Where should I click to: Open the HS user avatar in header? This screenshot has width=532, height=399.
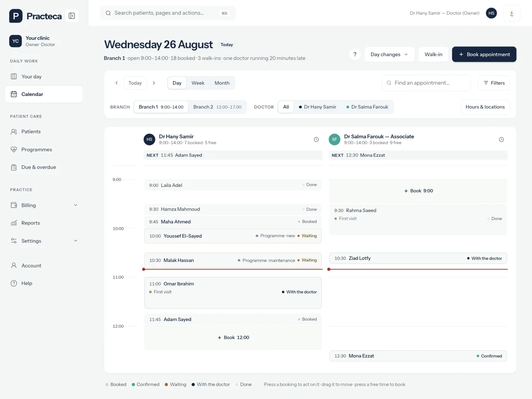pos(491,13)
